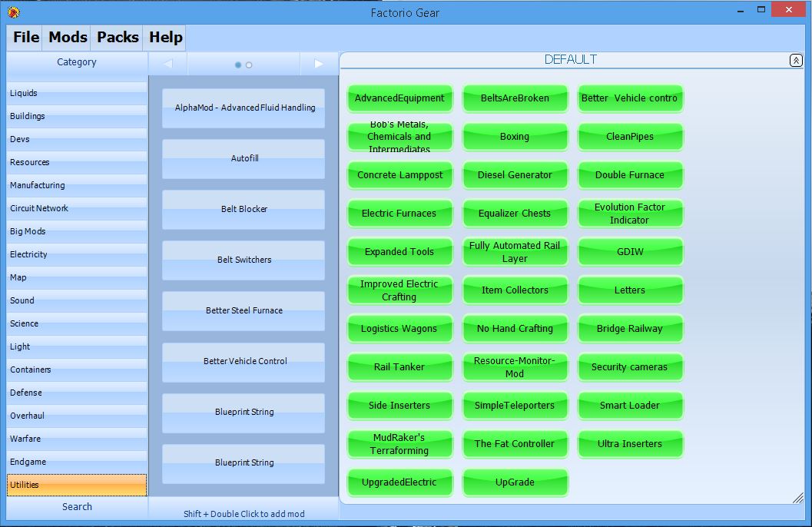The width and height of the screenshot is (812, 527).
Task: Click the No Hand Crafting button
Action: point(515,329)
